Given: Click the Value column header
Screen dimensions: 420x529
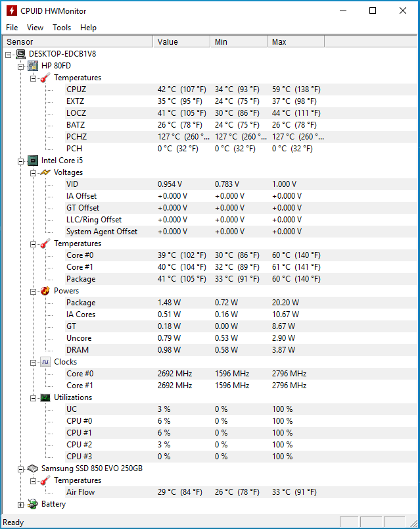Looking at the screenshot, I should click(181, 41).
